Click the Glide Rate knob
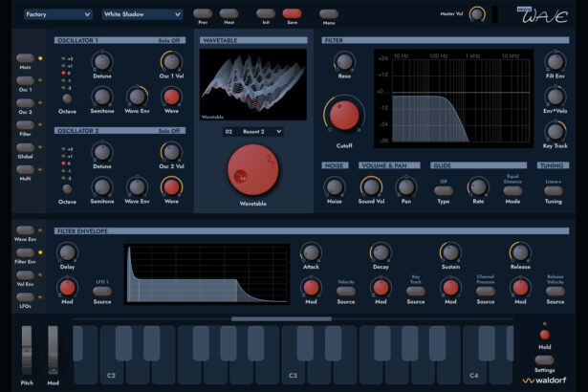 click(478, 186)
